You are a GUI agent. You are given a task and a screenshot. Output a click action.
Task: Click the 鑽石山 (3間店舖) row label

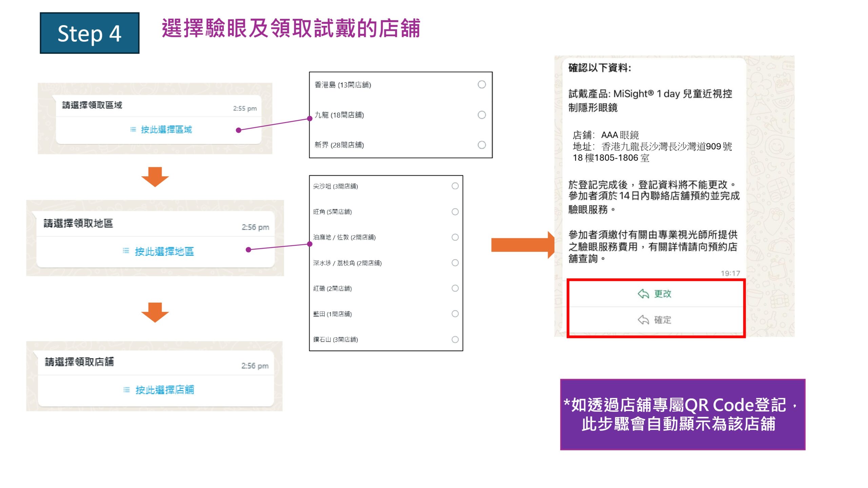[335, 339]
